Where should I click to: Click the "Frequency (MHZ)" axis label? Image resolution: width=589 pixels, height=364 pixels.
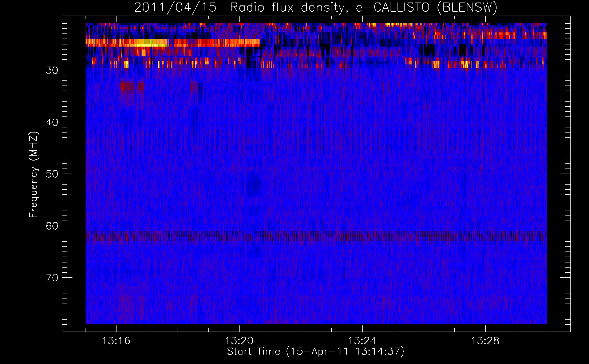point(33,175)
